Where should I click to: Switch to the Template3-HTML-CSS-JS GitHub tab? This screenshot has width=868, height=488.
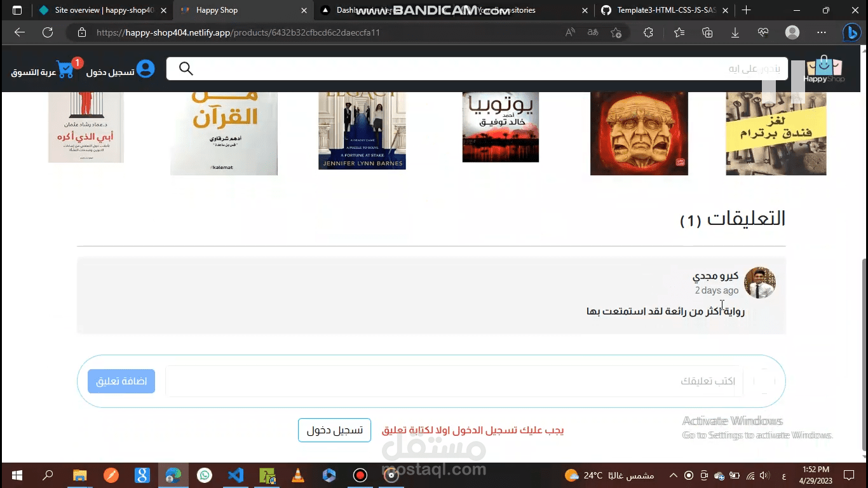(x=663, y=10)
